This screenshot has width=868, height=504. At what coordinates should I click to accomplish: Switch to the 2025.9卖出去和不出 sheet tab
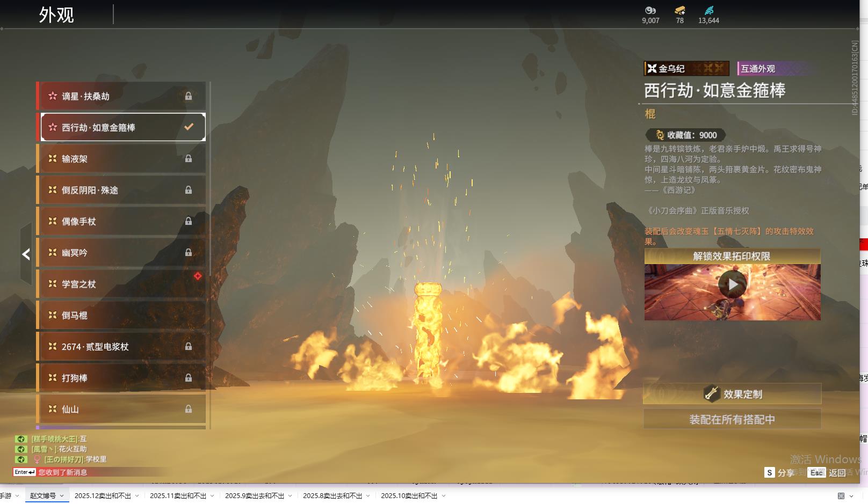254,496
